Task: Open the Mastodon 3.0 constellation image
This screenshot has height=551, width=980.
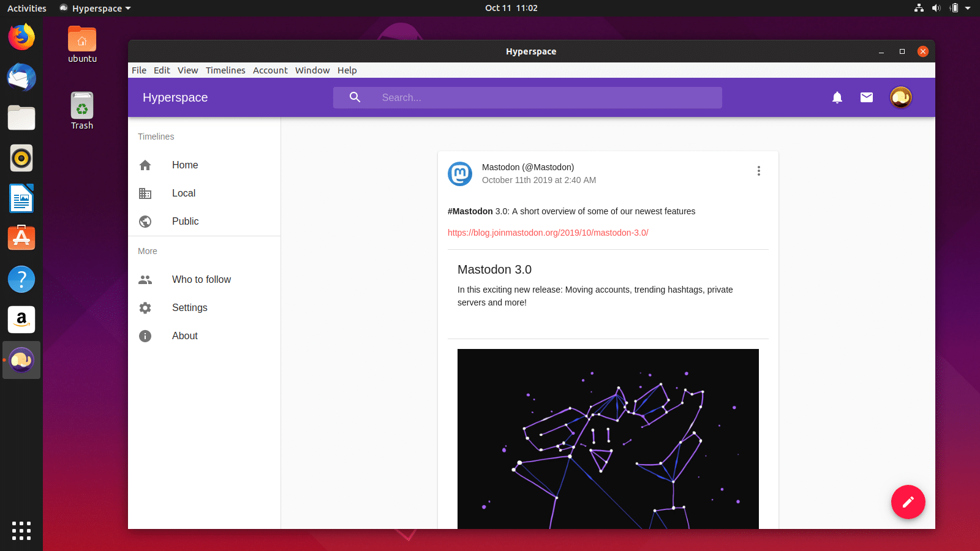Action: (608, 439)
